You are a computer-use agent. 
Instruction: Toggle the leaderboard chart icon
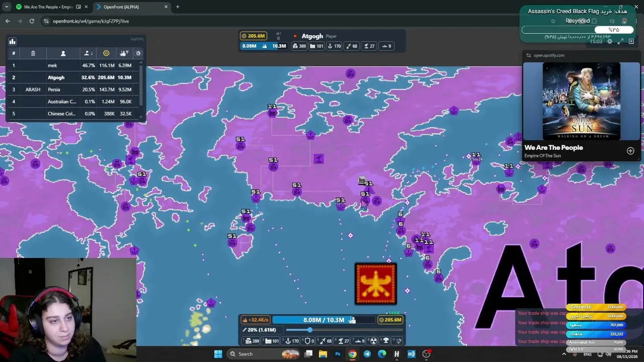point(13,41)
